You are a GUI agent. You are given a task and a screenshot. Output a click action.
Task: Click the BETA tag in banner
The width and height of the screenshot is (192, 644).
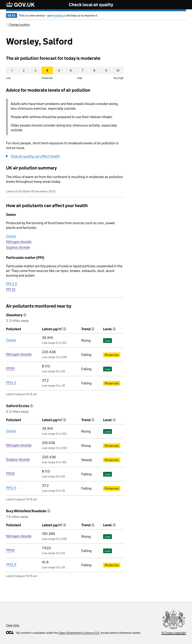pyautogui.click(x=12, y=15)
